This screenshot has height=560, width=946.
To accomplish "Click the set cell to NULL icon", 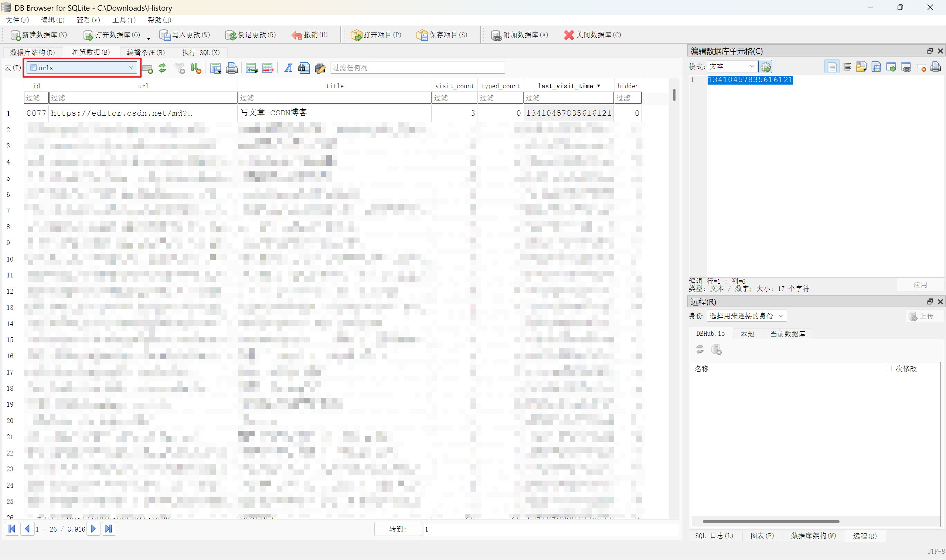I will [x=921, y=67].
